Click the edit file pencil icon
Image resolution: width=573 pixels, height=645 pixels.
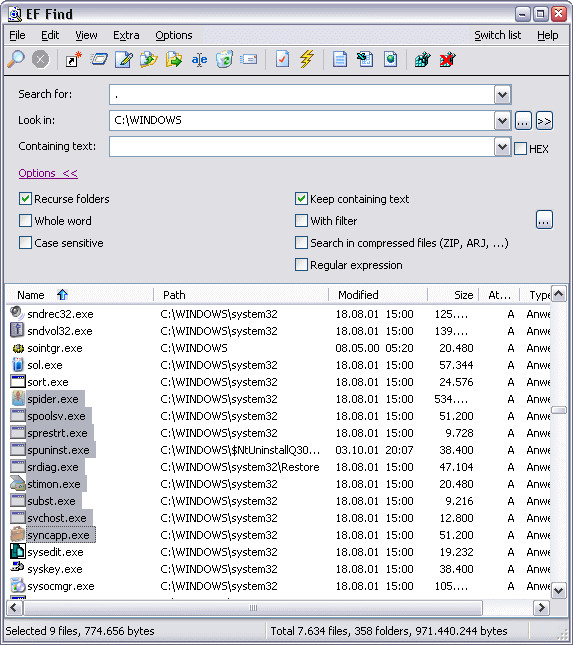(x=124, y=60)
